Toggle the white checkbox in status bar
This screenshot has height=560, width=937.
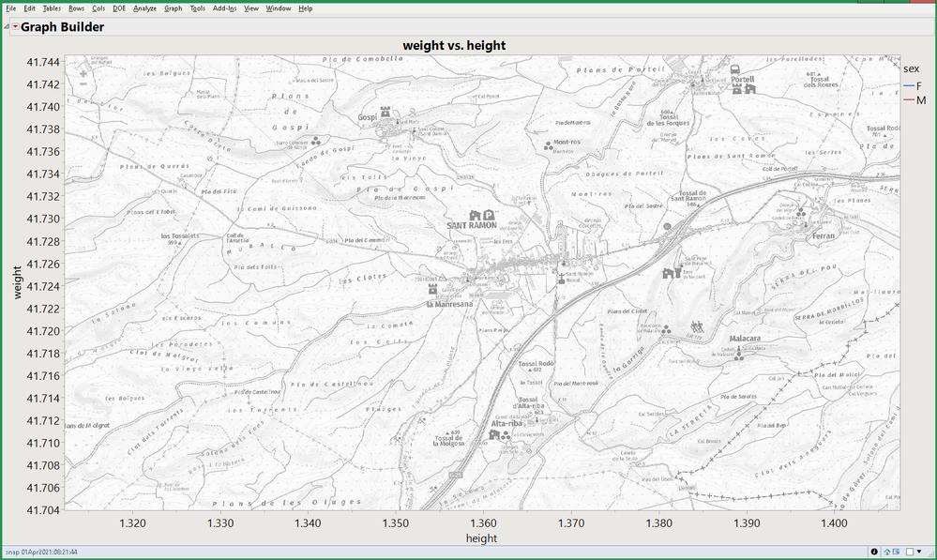[x=911, y=552]
